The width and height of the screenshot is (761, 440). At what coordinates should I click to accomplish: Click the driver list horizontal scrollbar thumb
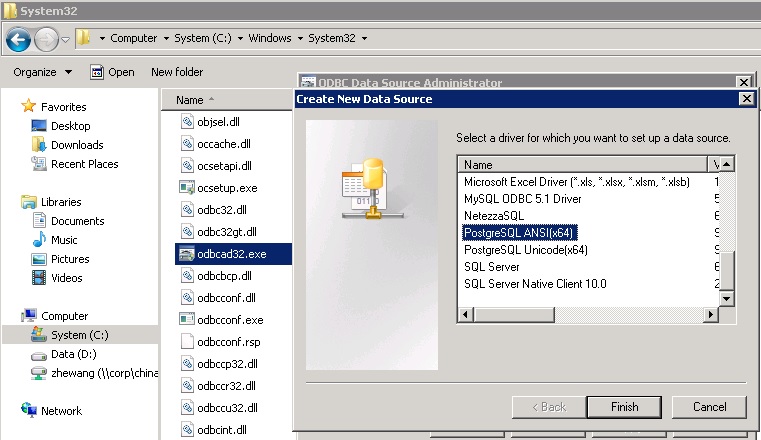pos(514,314)
